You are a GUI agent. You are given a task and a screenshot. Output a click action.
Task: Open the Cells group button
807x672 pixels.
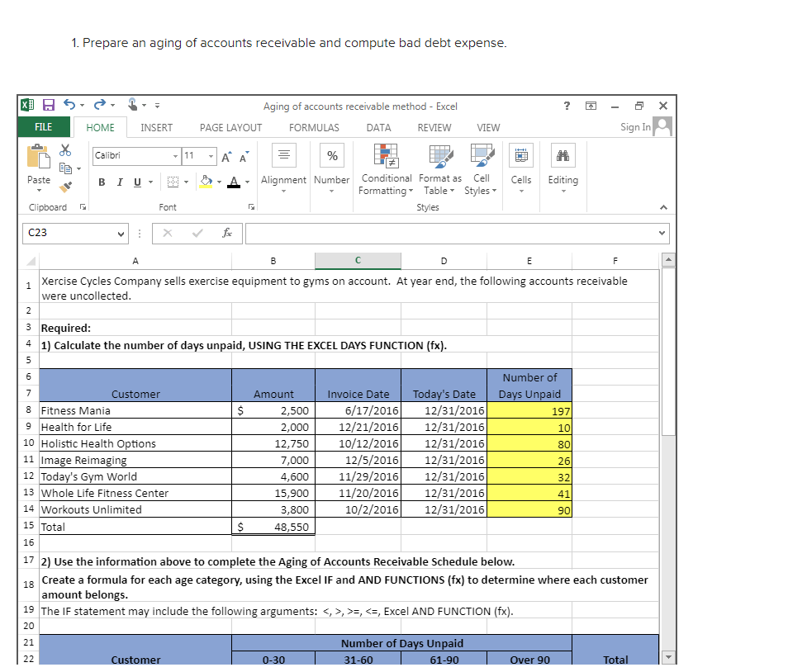pyautogui.click(x=521, y=168)
